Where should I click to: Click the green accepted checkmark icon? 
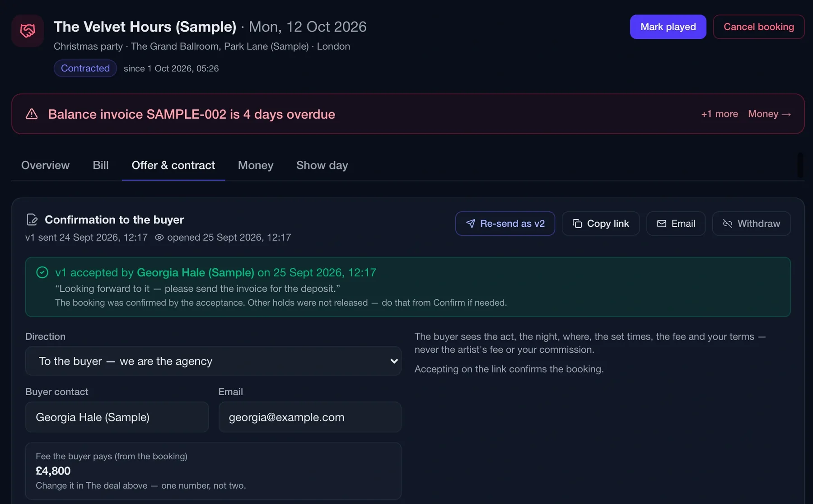(42, 272)
